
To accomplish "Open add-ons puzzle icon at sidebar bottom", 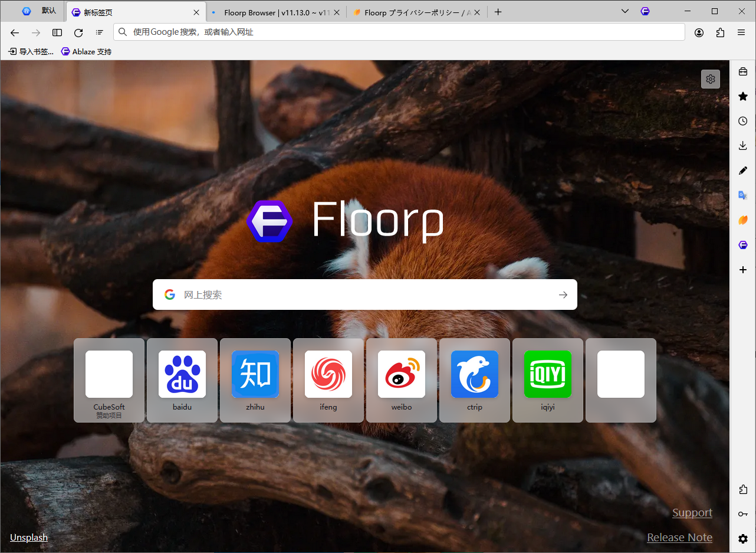I will click(x=743, y=489).
